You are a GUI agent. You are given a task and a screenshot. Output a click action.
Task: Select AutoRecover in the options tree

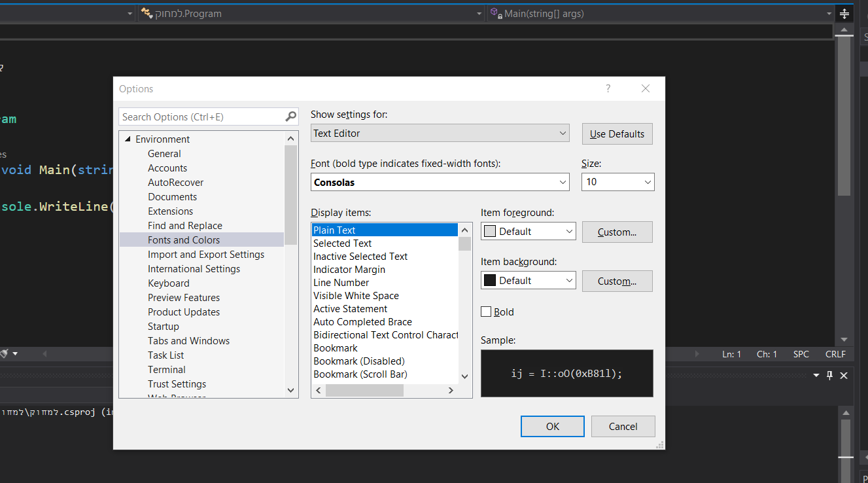(x=175, y=182)
